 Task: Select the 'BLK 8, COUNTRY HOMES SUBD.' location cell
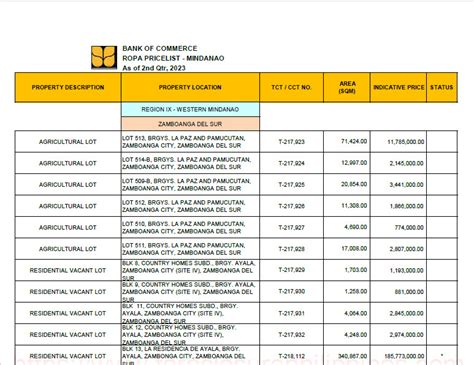click(190, 270)
